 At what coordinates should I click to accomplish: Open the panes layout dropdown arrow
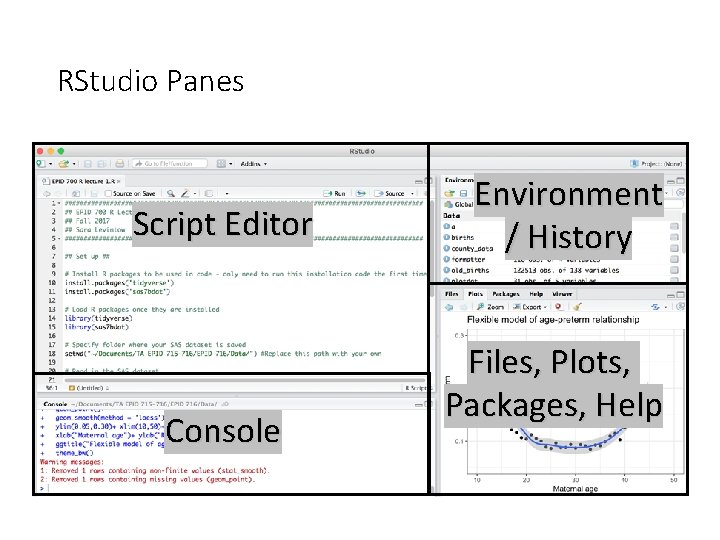231,164
